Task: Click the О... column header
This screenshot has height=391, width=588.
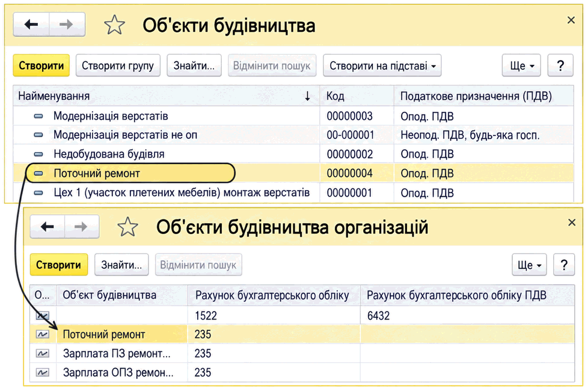Action: [x=43, y=295]
